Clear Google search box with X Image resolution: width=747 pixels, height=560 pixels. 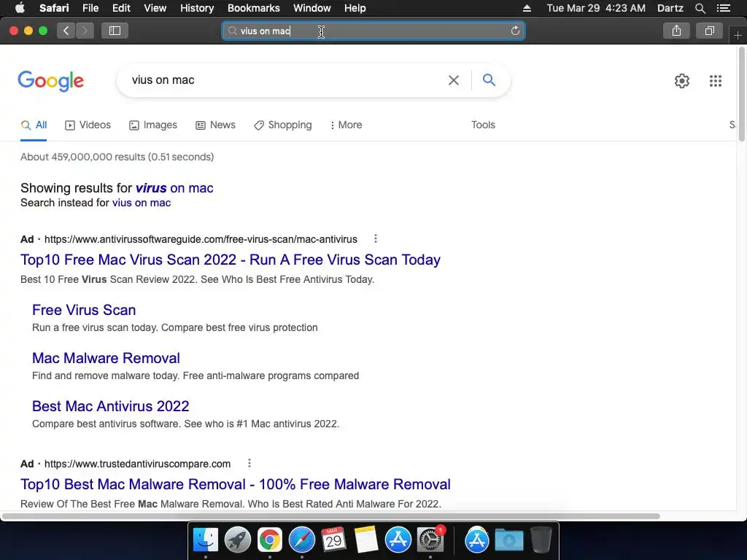454,80
